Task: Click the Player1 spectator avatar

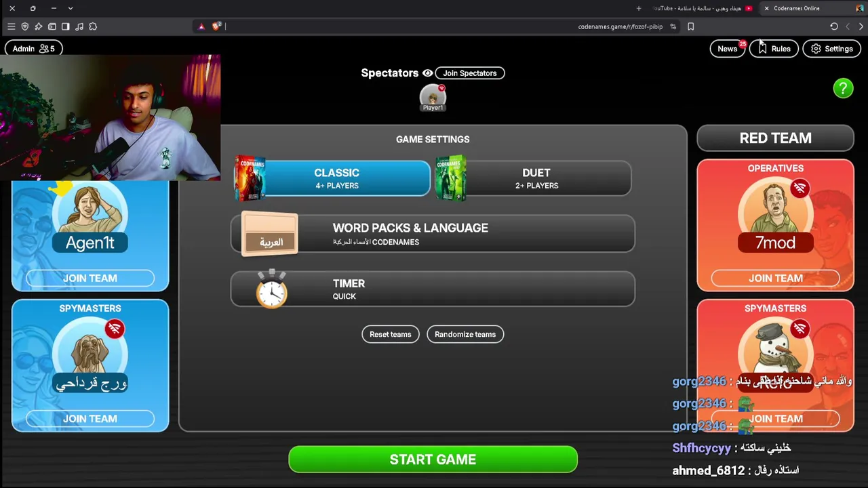Action: click(x=433, y=98)
